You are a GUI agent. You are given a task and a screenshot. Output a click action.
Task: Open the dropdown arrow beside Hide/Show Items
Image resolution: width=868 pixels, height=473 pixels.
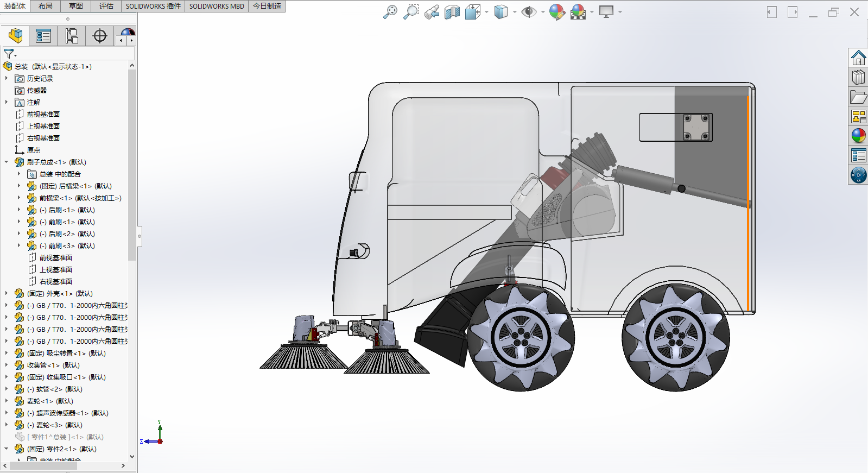543,12
